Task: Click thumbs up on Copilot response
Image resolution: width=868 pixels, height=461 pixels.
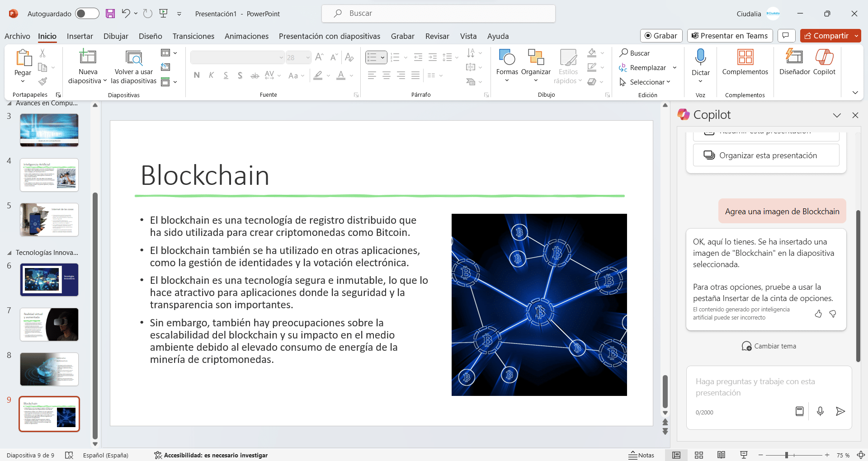Action: pos(818,314)
